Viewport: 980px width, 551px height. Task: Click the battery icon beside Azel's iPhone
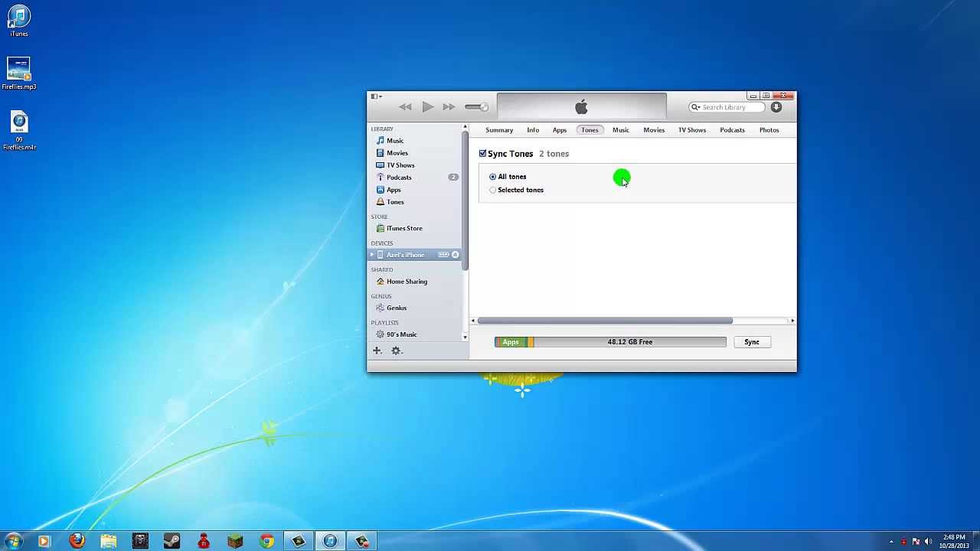coord(443,255)
